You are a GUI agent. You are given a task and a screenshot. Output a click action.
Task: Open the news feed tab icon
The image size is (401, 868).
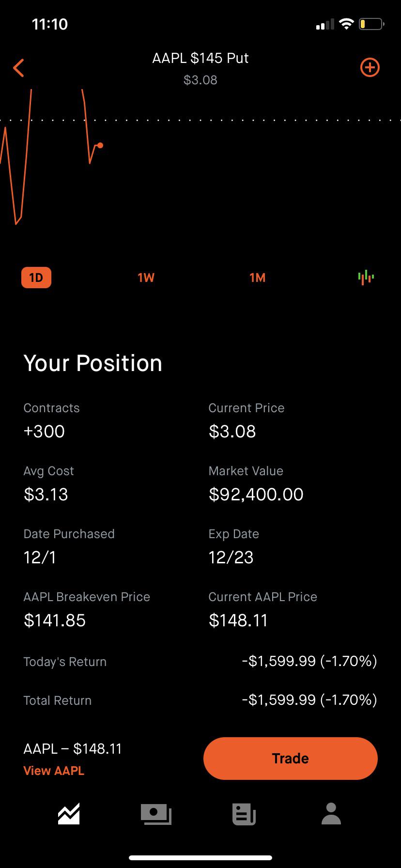tap(244, 814)
